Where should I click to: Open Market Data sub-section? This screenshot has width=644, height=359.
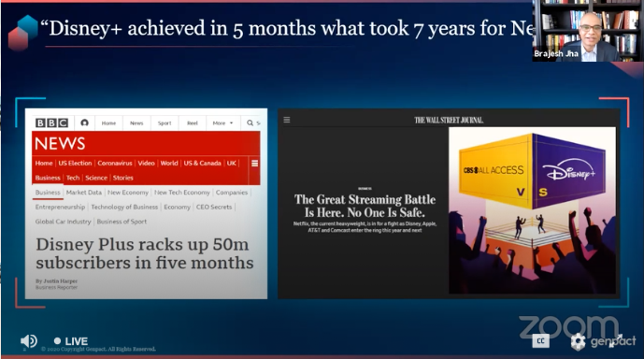pos(84,193)
